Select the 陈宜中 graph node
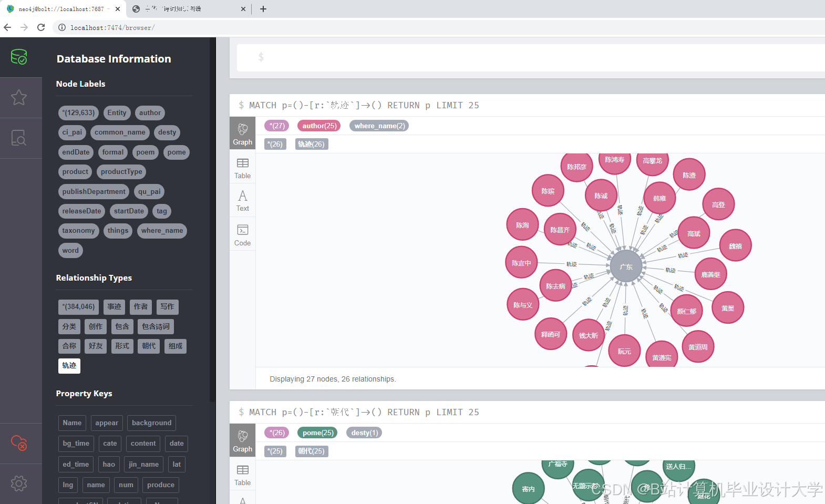Viewport: 825px width, 504px height. tap(521, 263)
